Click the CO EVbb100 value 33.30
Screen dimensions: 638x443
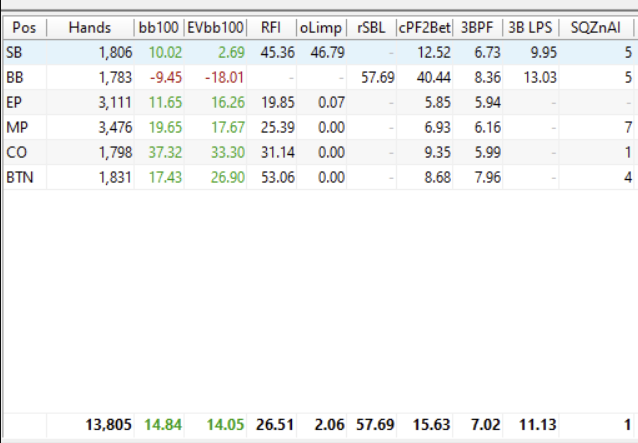click(x=228, y=153)
